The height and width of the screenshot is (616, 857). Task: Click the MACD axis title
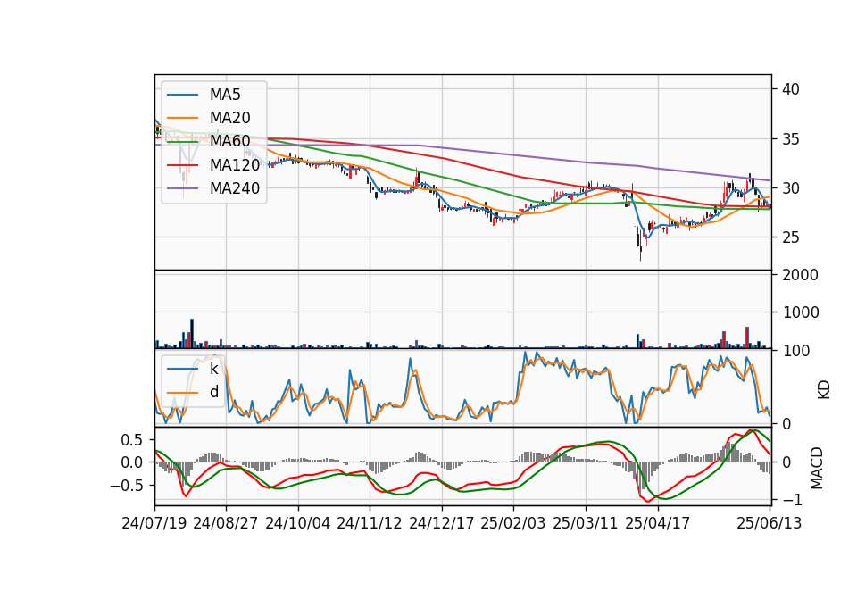pyautogui.click(x=817, y=468)
